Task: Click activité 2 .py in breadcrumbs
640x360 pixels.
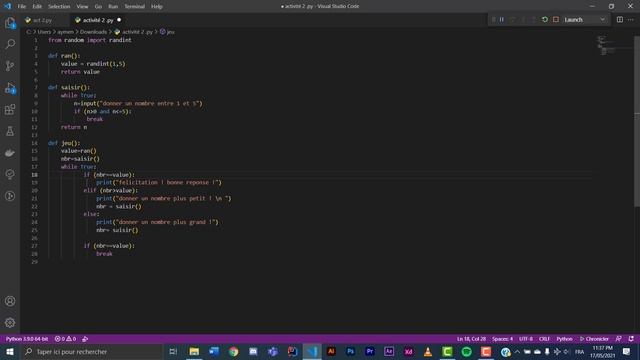Action: (x=134, y=32)
